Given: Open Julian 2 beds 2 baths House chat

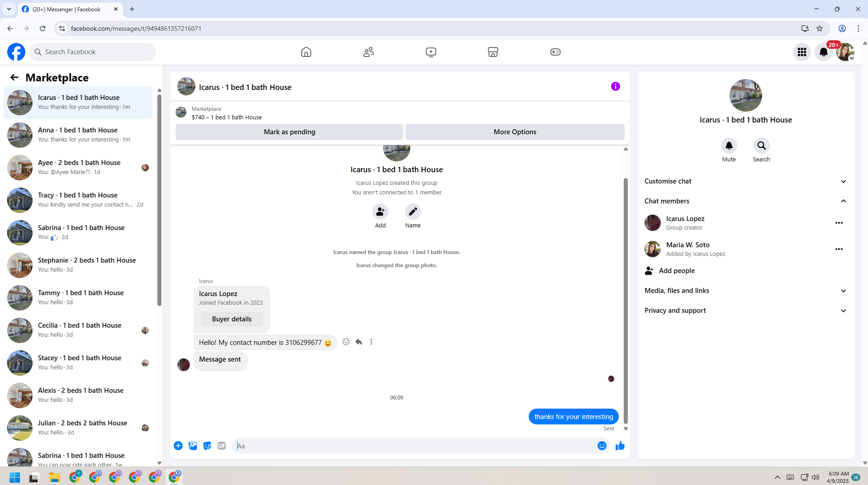Looking at the screenshot, I should click(78, 428).
